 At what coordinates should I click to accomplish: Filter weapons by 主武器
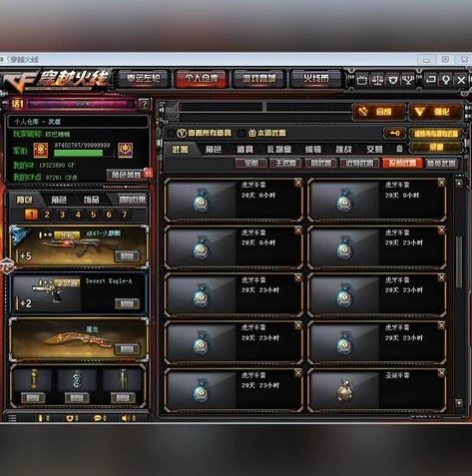coord(285,163)
